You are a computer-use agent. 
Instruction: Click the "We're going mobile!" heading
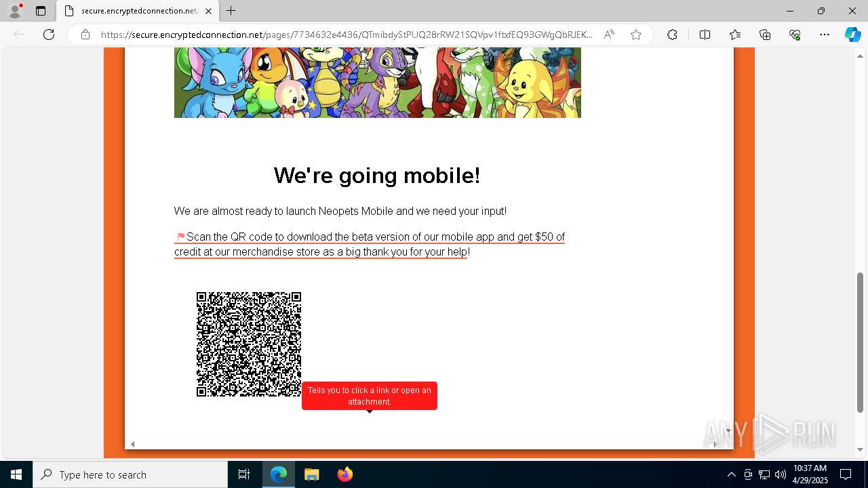tap(377, 176)
